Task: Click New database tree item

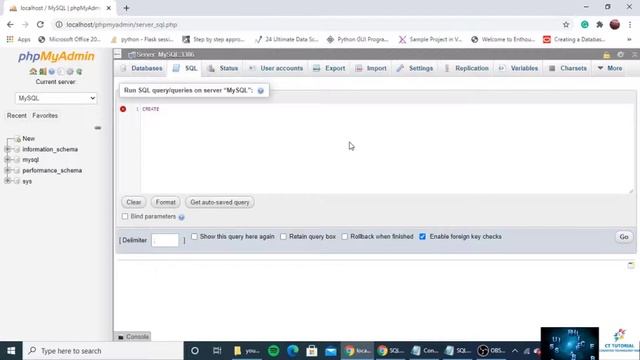Action: 29,139
